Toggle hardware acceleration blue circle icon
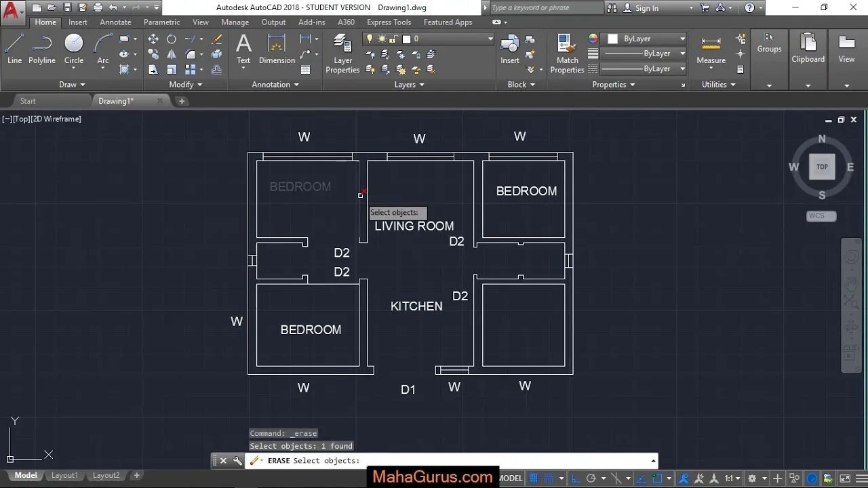This screenshot has width=868, height=488. pos(812,479)
